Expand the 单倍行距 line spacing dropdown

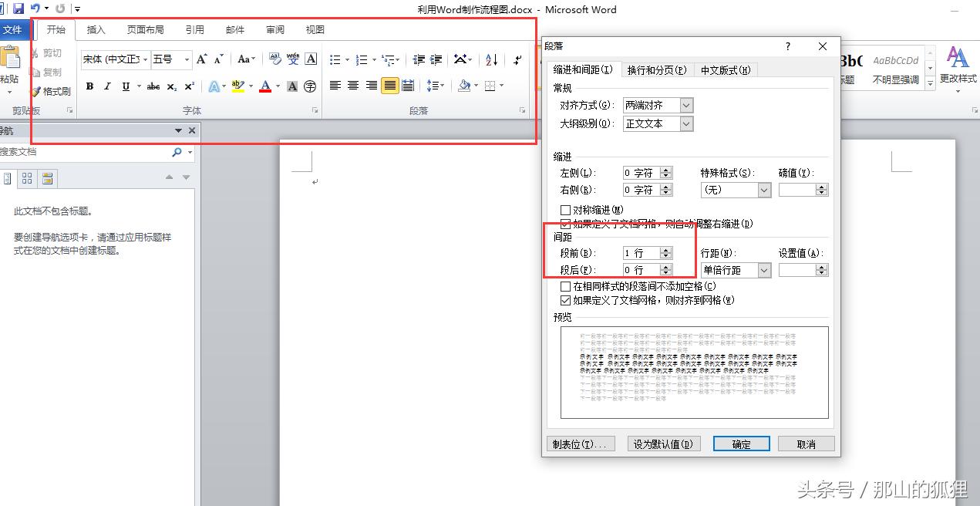tap(763, 270)
